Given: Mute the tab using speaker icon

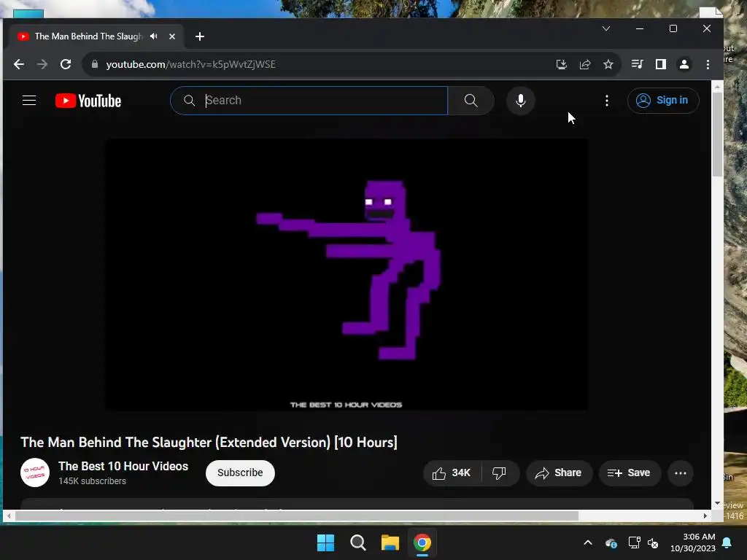Looking at the screenshot, I should point(153,36).
